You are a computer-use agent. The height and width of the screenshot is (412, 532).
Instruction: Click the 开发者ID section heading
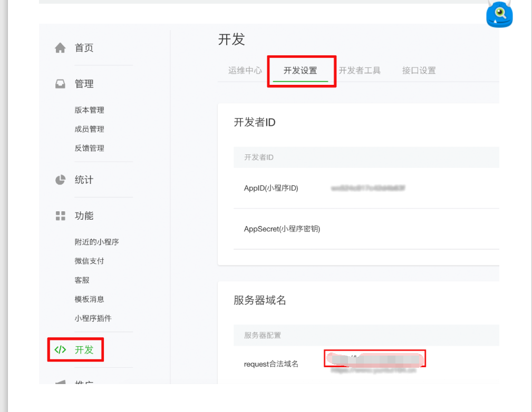coord(255,122)
